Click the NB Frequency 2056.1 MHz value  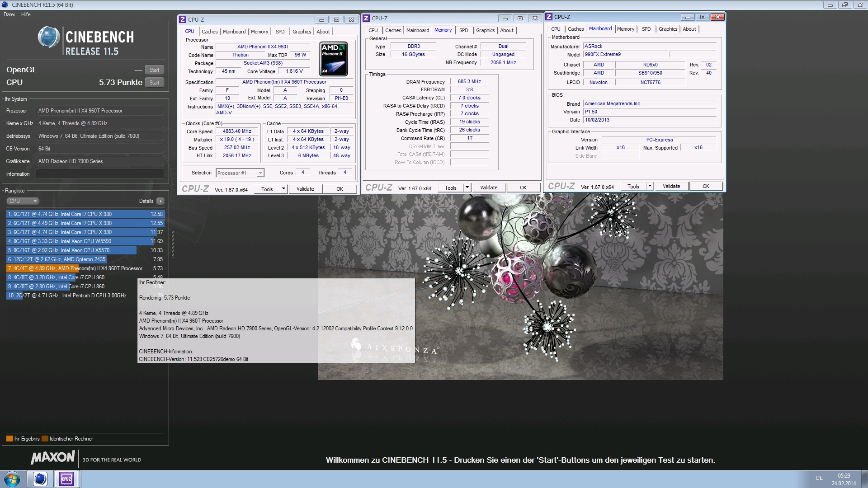(503, 63)
